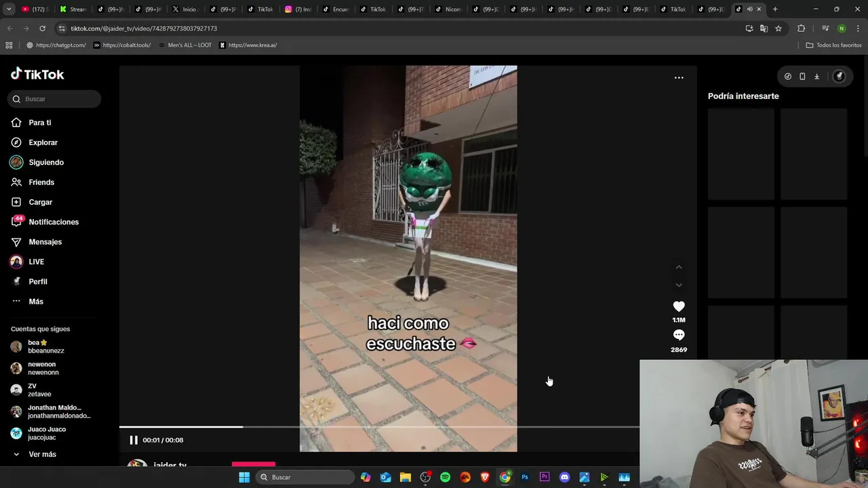Seek in the video progress bar

pyautogui.click(x=379, y=427)
